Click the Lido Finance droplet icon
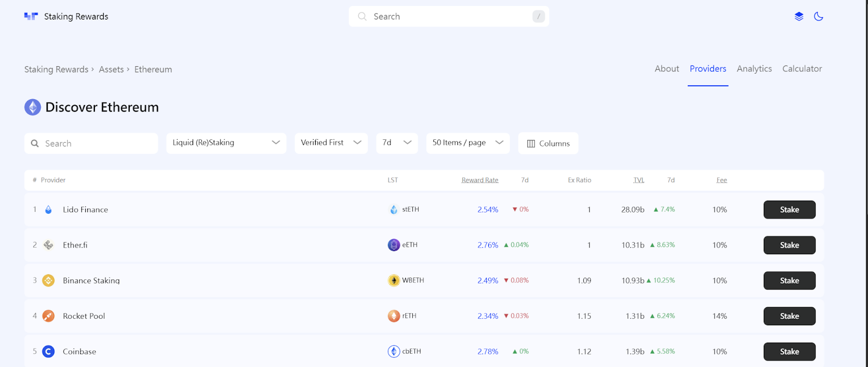 (x=48, y=210)
